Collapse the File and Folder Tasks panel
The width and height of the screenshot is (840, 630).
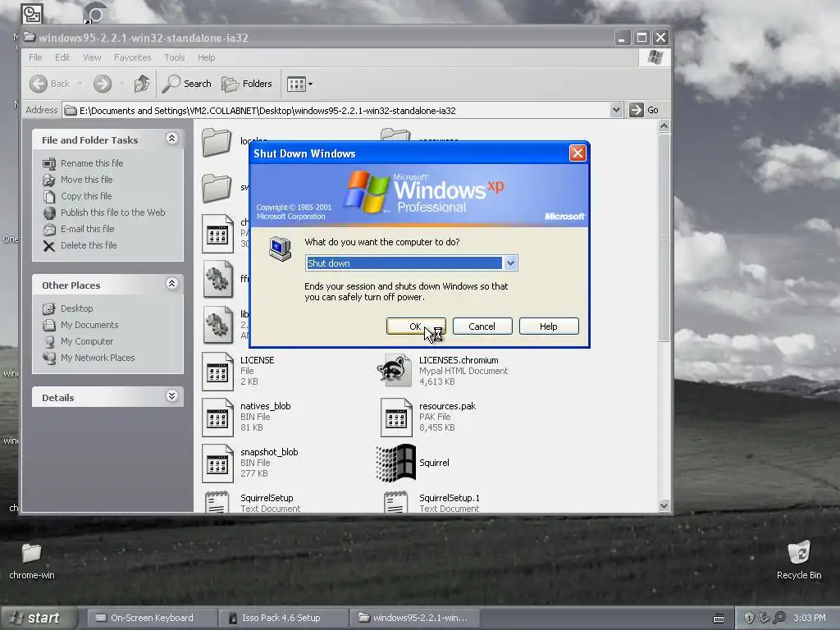point(171,139)
